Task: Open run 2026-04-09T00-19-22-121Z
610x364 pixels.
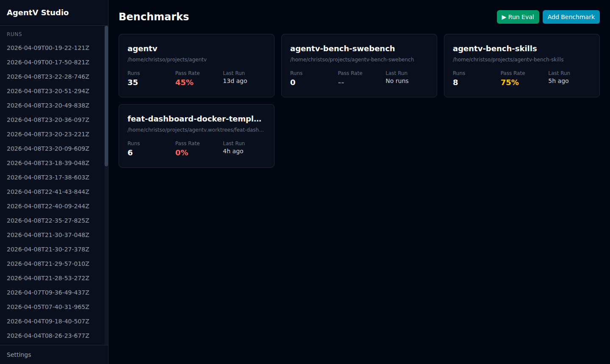Action: coord(48,48)
